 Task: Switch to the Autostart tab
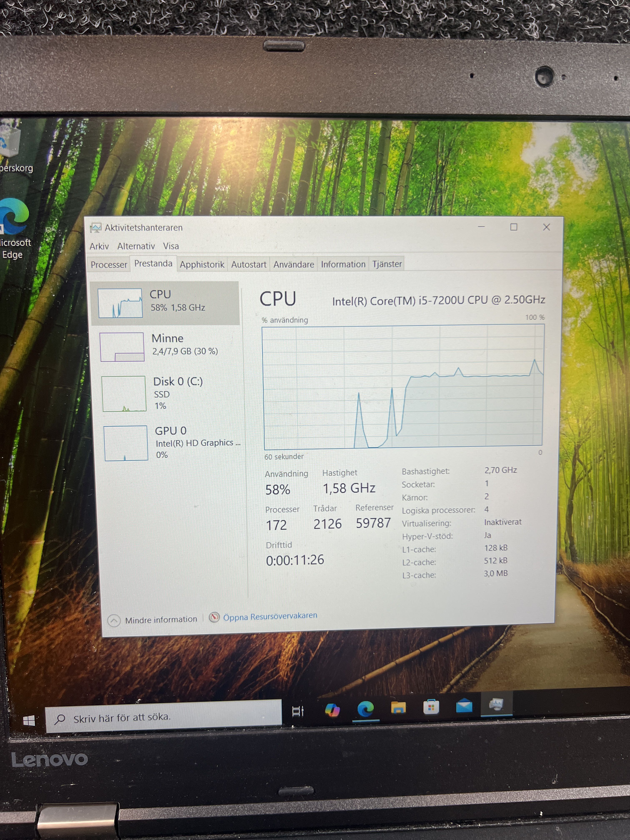249,264
